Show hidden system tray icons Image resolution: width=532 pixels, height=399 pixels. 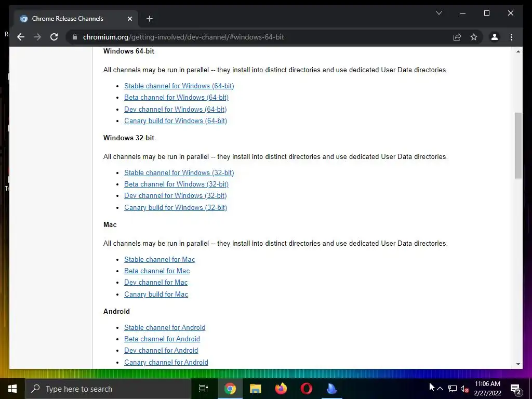(x=440, y=389)
